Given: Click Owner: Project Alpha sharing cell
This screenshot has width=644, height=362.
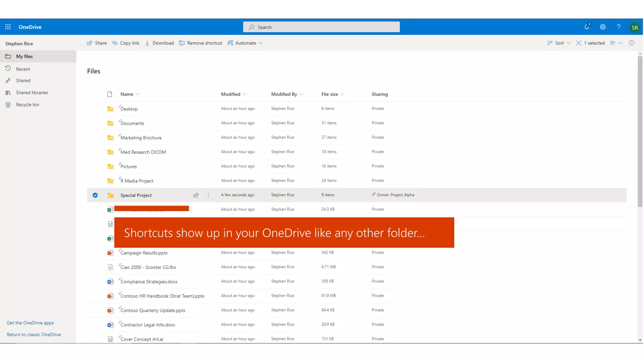Looking at the screenshot, I should click(393, 195).
